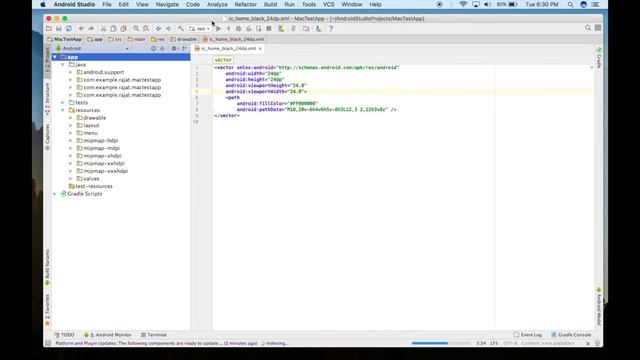
Task: Toggle the Structure side tool window
Action: coord(47,99)
